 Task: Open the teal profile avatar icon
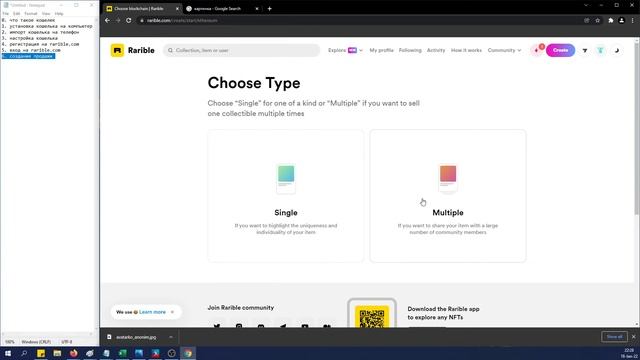click(600, 50)
